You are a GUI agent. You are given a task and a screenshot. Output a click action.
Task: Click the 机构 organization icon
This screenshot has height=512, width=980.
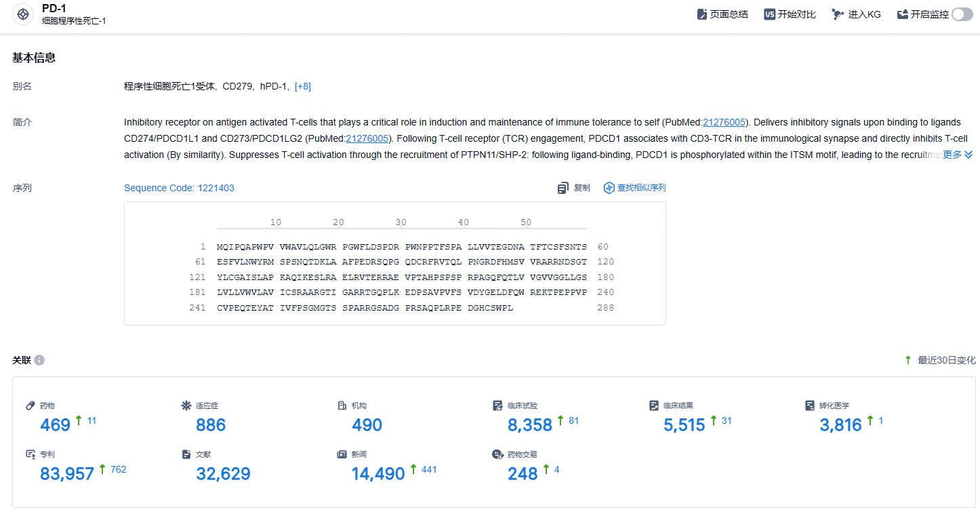point(342,406)
